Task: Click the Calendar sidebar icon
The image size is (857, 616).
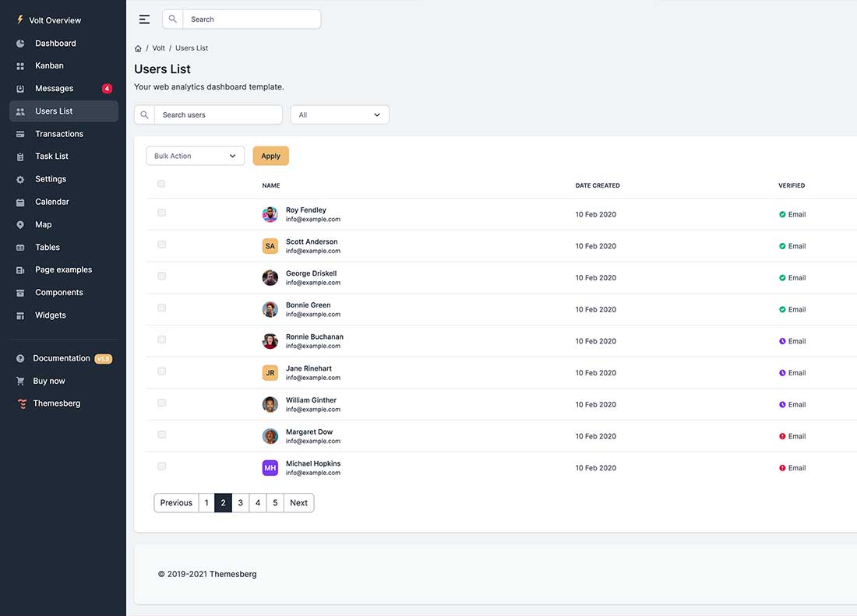Action: (19, 201)
